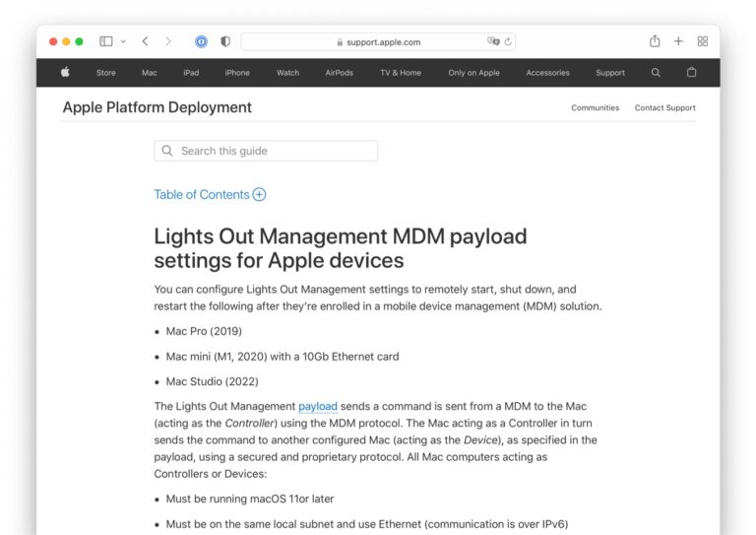This screenshot has width=756, height=535.
Task: Click the 'same local subnet' bullet
Action: 367,524
